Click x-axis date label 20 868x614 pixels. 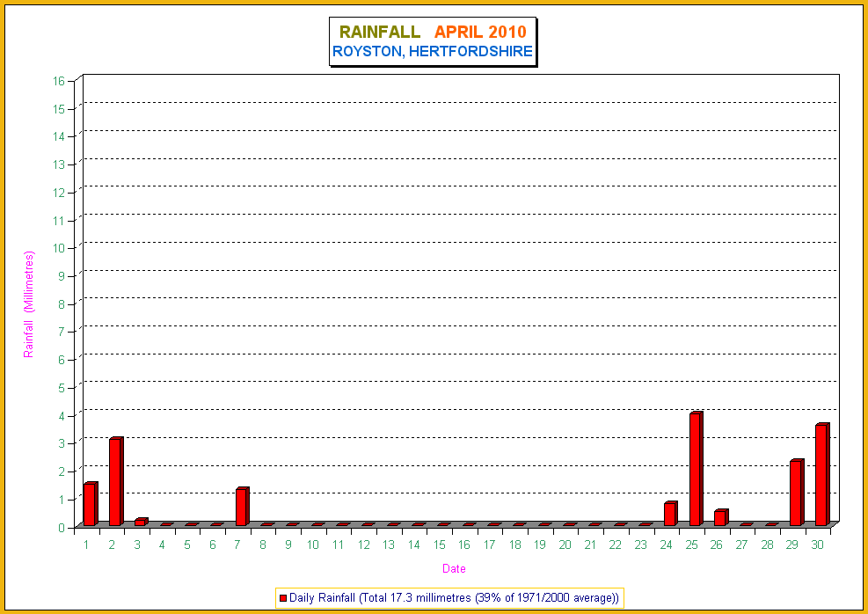[x=565, y=545]
